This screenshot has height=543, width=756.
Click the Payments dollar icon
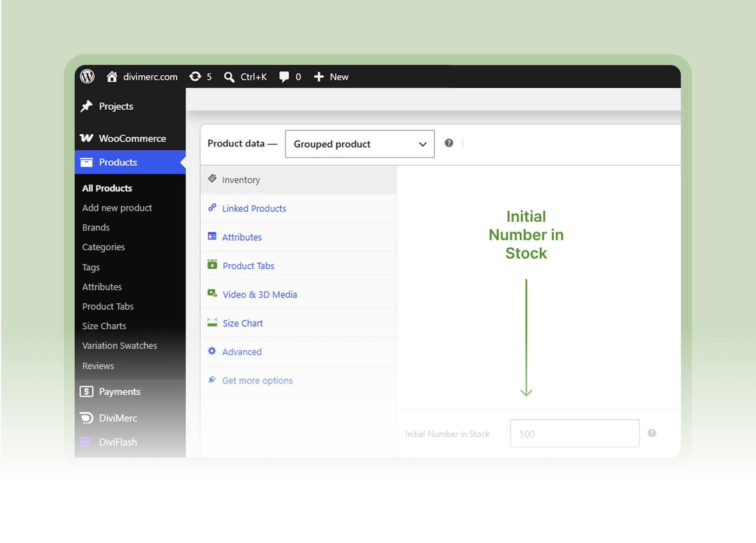click(x=87, y=392)
